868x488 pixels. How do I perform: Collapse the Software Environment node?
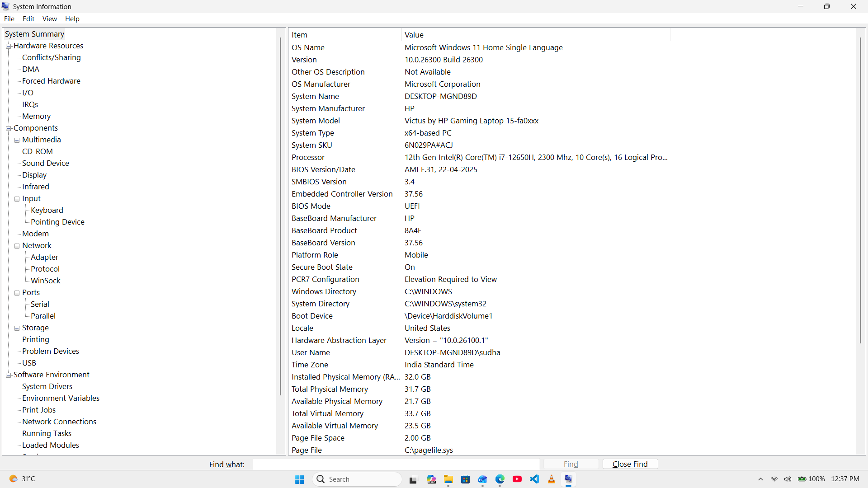point(8,375)
